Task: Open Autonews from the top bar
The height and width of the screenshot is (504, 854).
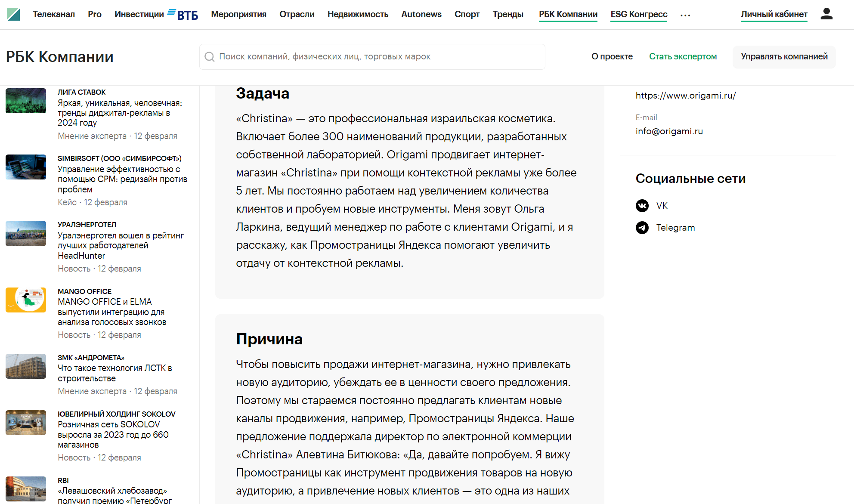Action: click(421, 14)
